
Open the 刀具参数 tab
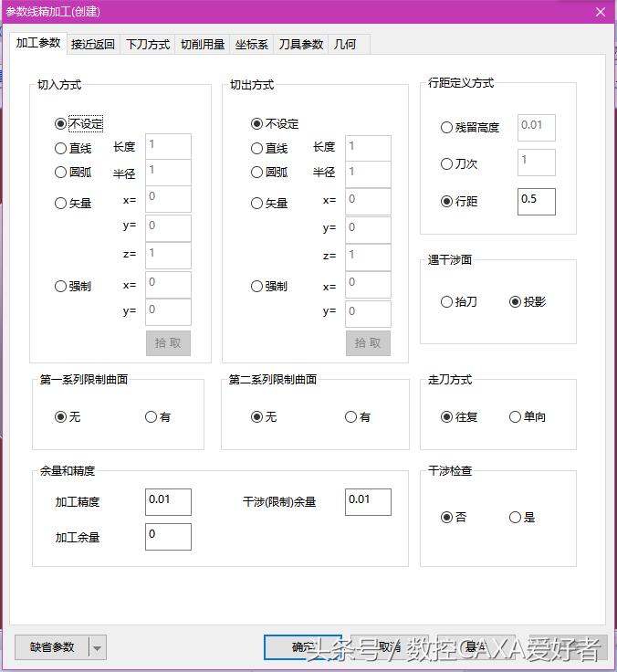click(x=301, y=45)
